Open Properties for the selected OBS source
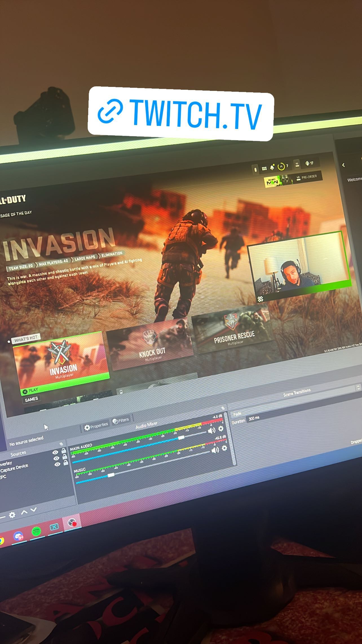Screen dimensions: 362x644 96,426
